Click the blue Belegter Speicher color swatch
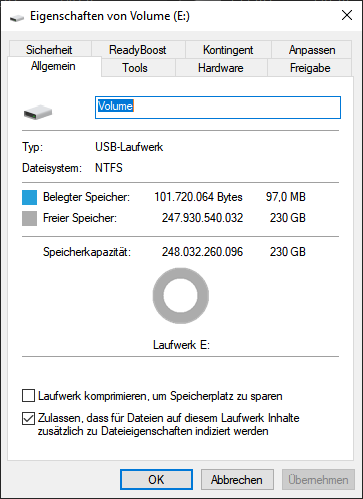 coord(29,197)
